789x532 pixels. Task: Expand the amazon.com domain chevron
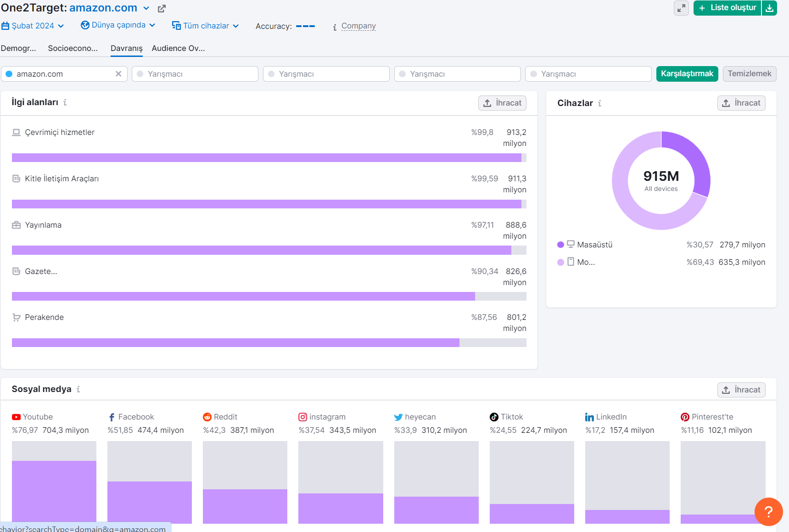146,8
